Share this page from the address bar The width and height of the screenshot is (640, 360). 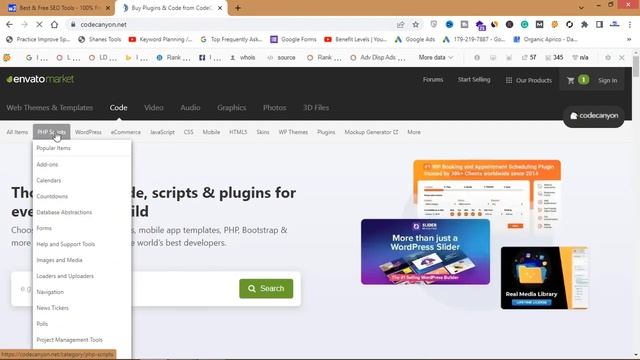(400, 24)
